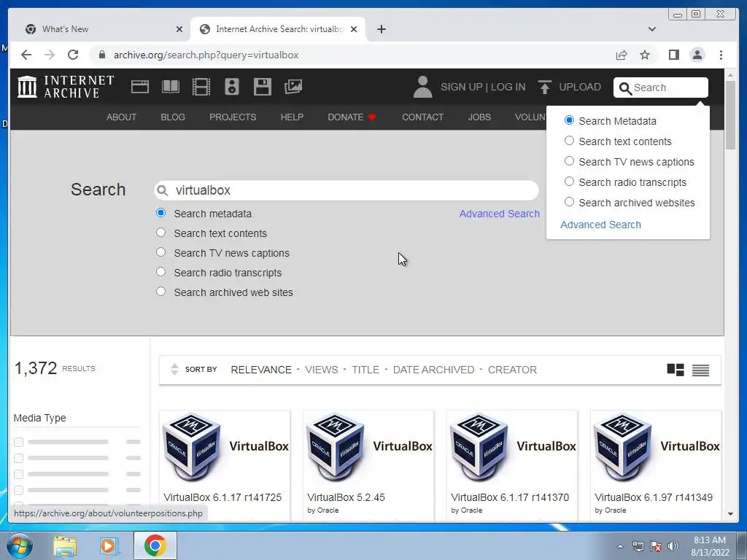
Task: Select Search TV news captions on main form
Action: [x=161, y=252]
